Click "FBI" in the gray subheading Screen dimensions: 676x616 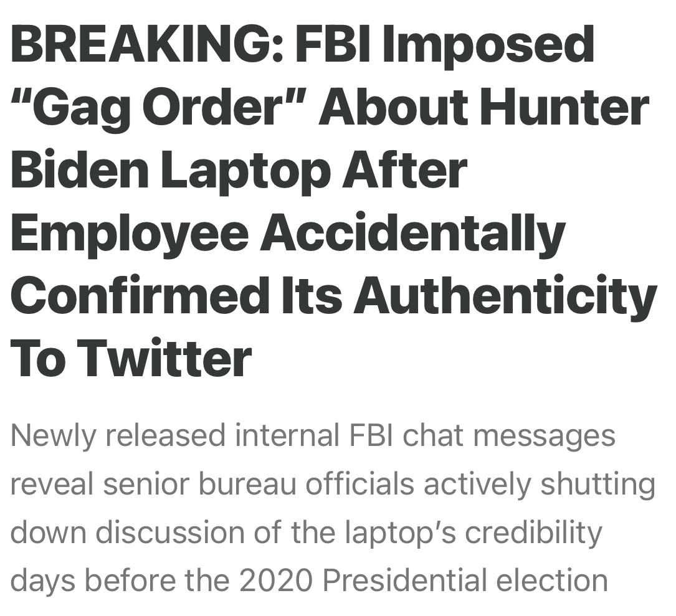point(370,435)
